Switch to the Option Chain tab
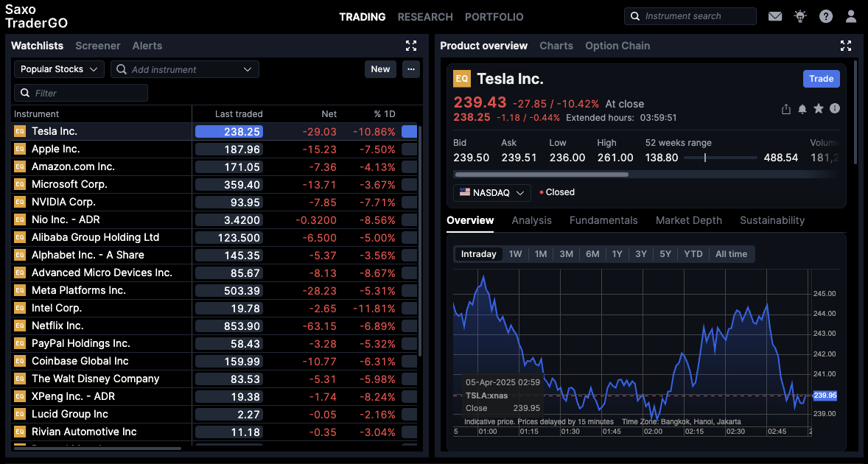868x464 pixels. (x=617, y=46)
